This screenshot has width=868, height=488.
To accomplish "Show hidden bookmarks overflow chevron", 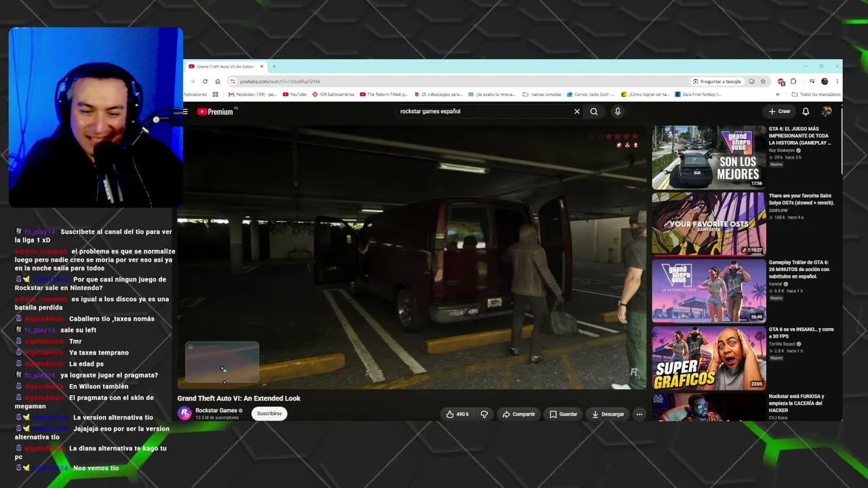I will click(x=778, y=94).
